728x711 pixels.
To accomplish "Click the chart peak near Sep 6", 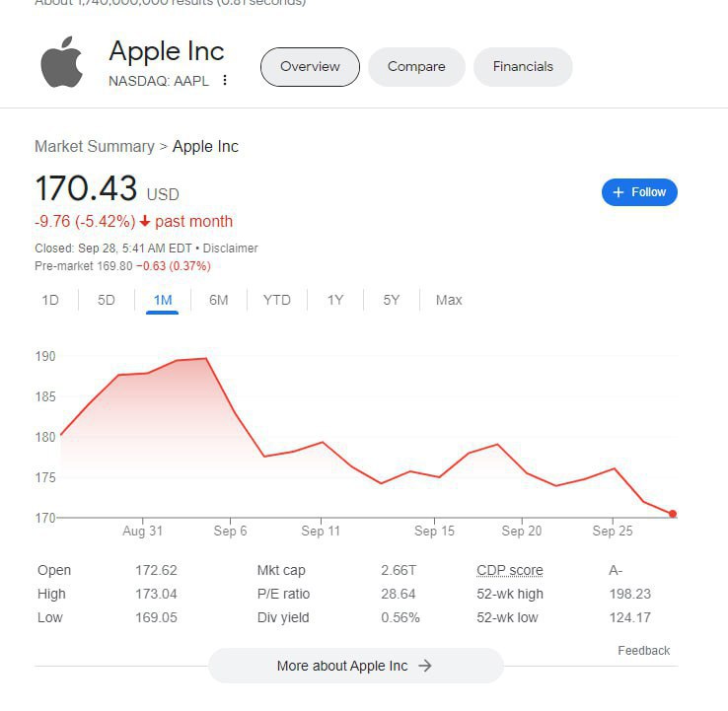I will [206, 359].
